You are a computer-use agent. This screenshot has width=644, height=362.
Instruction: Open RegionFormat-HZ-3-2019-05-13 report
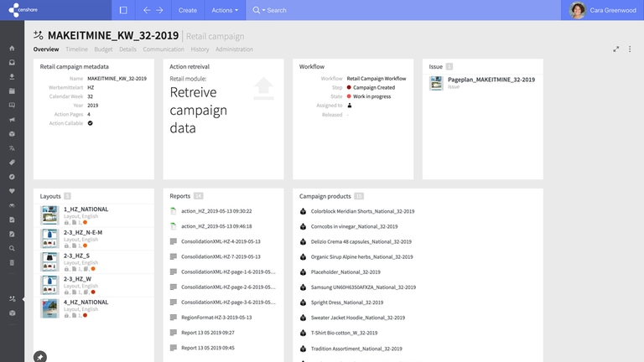pyautogui.click(x=216, y=318)
